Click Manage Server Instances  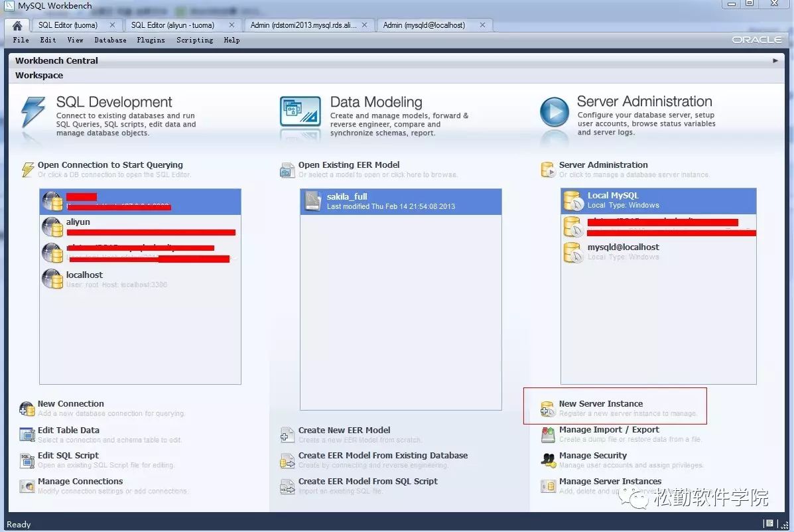click(x=610, y=482)
